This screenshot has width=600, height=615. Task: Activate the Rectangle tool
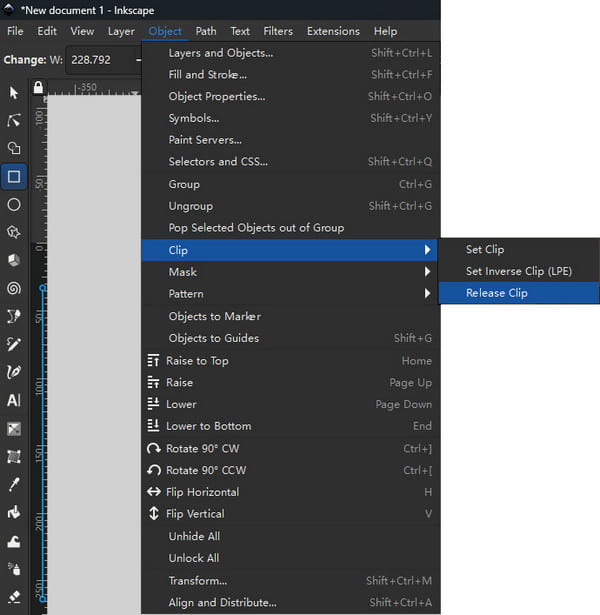tap(14, 177)
